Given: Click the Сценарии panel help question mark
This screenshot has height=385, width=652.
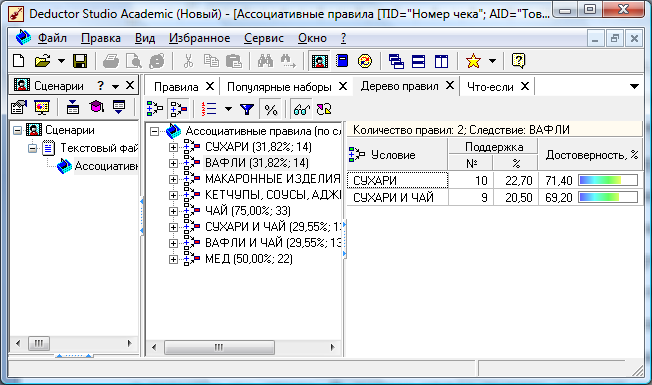Looking at the screenshot, I should point(100,86).
